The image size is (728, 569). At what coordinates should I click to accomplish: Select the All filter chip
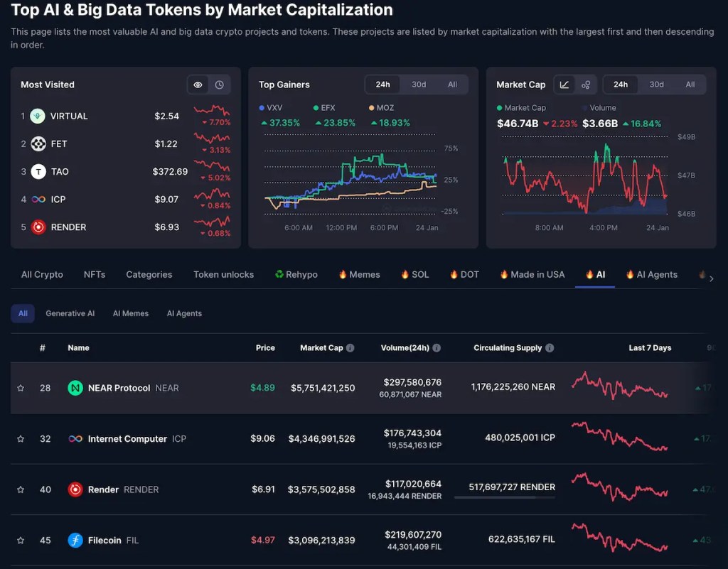pos(23,313)
